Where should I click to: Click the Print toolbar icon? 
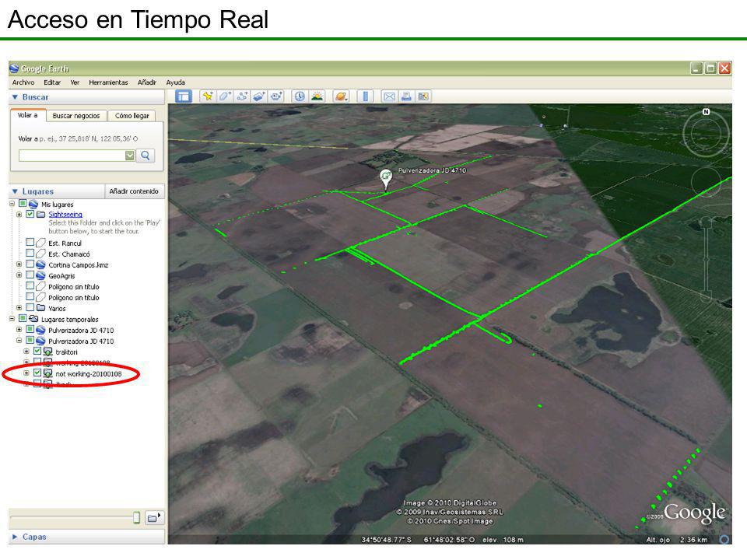click(x=406, y=96)
